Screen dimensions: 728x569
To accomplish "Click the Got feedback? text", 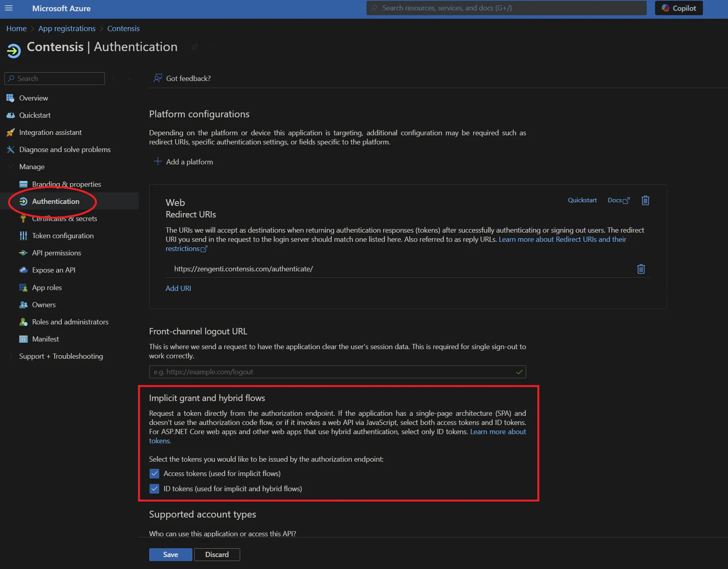I will (x=188, y=79).
